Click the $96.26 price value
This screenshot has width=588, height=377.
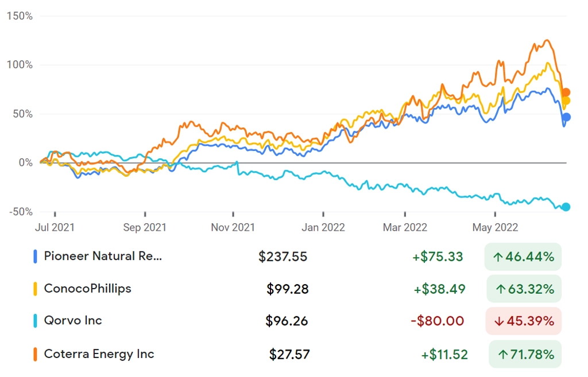pos(287,321)
